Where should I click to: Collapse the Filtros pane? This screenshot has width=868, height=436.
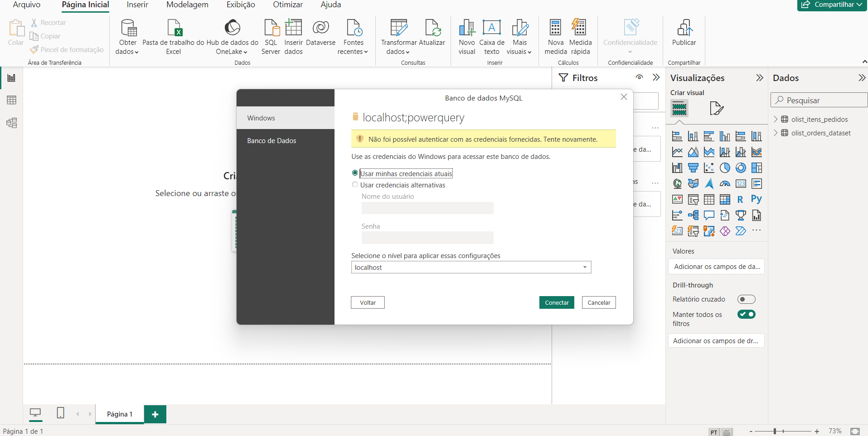(x=656, y=77)
